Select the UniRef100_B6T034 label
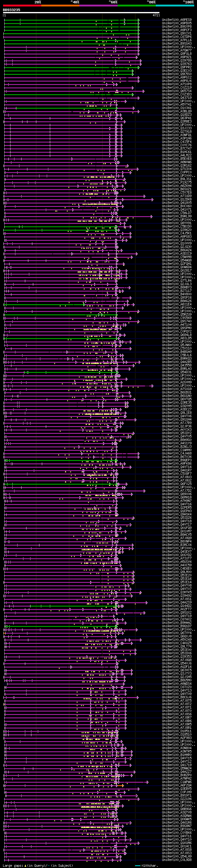The height and width of the screenshot is (868, 197). (177, 457)
